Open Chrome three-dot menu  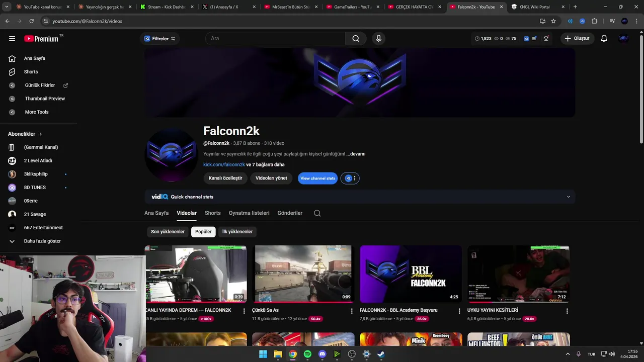636,21
